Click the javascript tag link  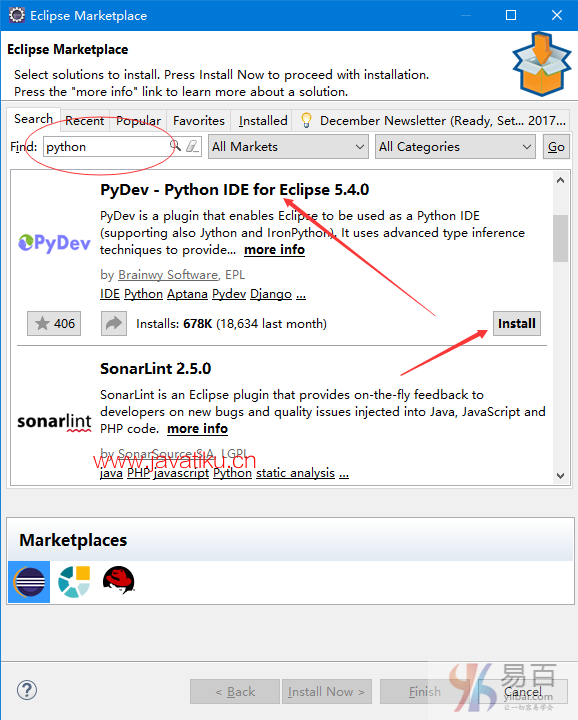pos(181,473)
